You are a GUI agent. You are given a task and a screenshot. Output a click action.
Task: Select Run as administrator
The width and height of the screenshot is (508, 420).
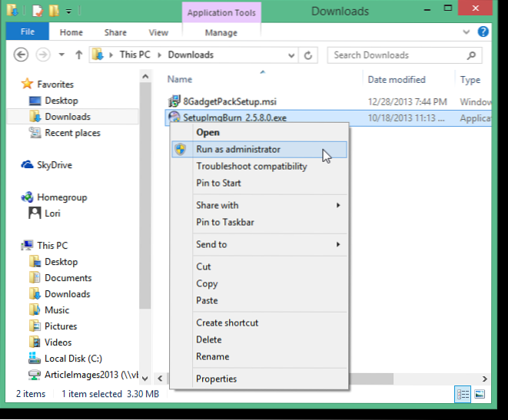point(237,150)
